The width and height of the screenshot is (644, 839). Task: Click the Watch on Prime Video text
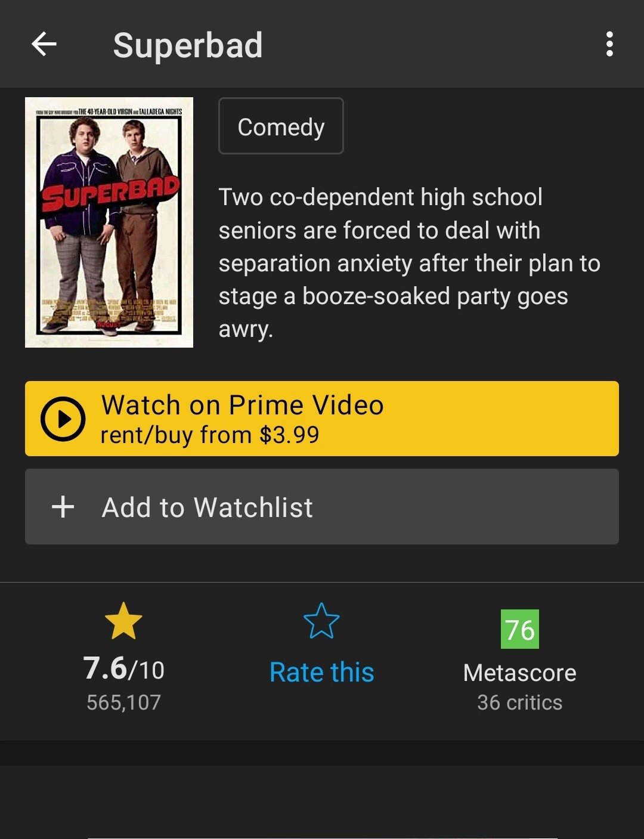tap(242, 405)
